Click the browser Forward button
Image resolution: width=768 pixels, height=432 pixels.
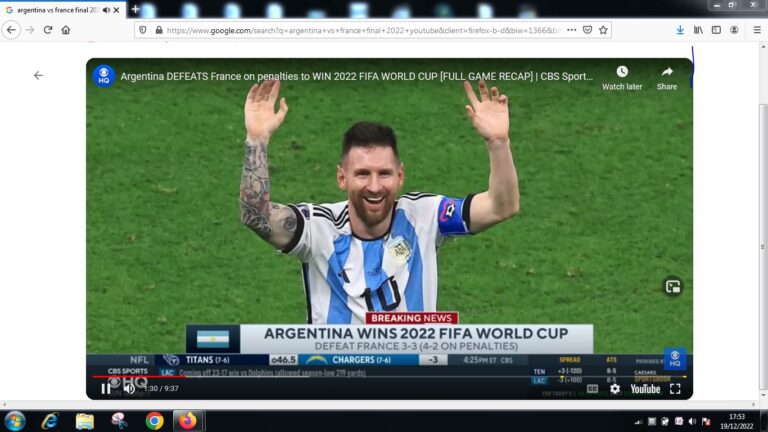[29, 30]
